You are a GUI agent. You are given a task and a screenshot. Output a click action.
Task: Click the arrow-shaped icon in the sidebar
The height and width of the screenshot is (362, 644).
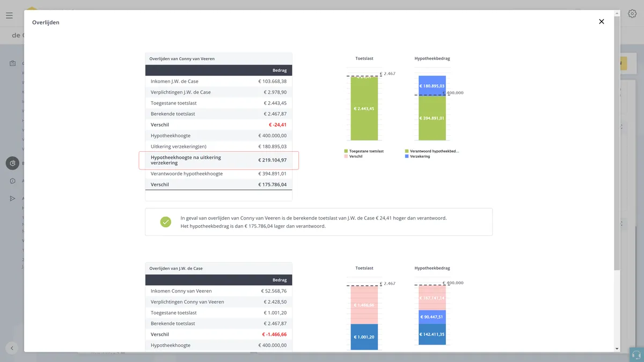[x=12, y=198]
